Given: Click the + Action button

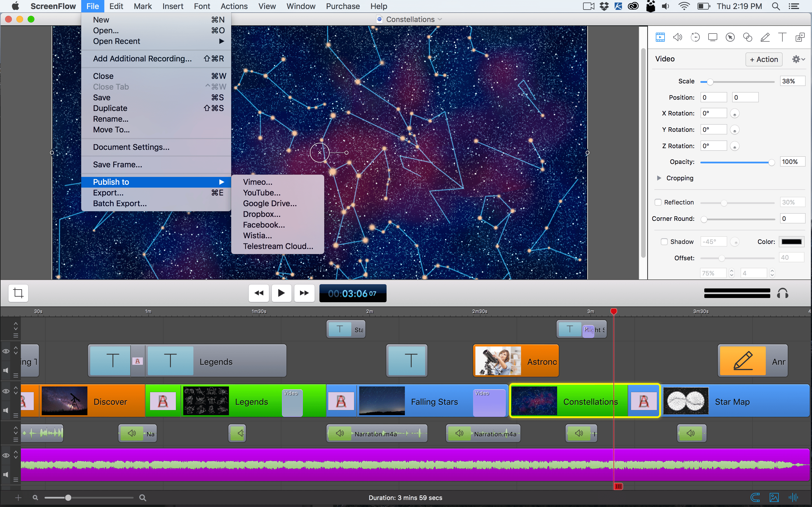Looking at the screenshot, I should 764,59.
